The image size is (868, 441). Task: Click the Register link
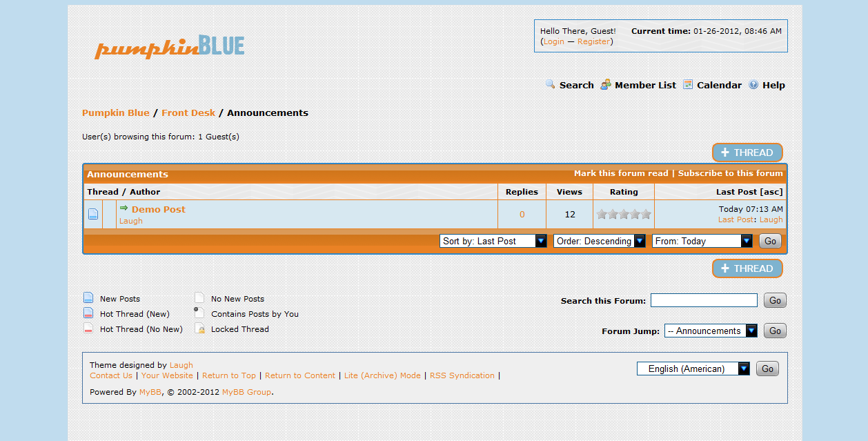pyautogui.click(x=593, y=41)
